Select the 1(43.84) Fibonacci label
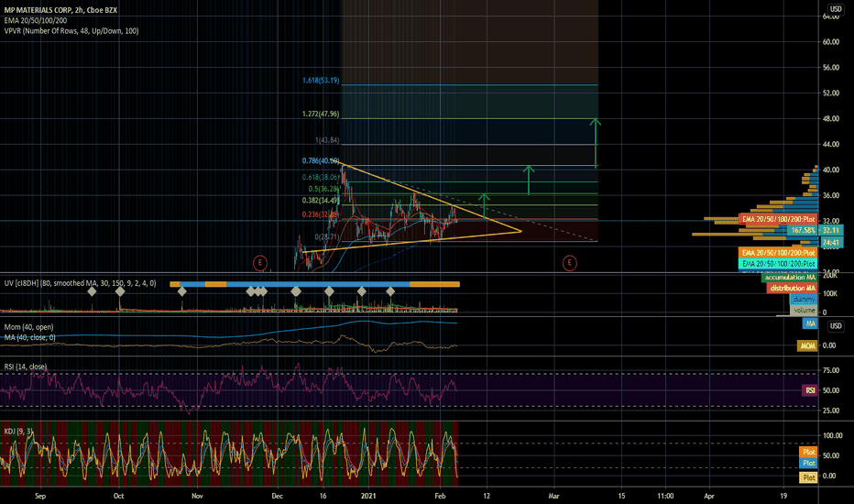The image size is (854, 504). (327, 140)
